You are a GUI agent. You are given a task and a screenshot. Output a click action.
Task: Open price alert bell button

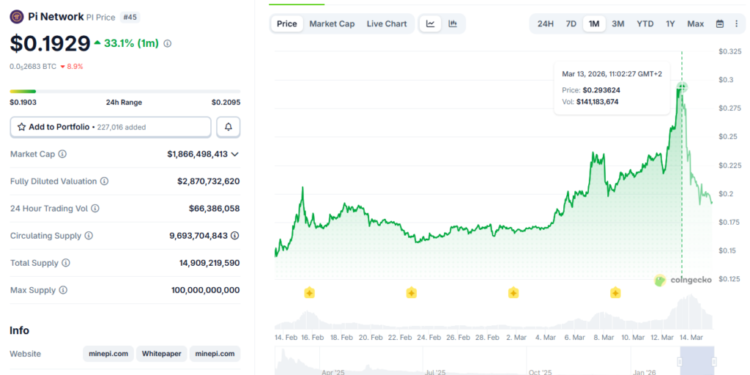(x=228, y=127)
